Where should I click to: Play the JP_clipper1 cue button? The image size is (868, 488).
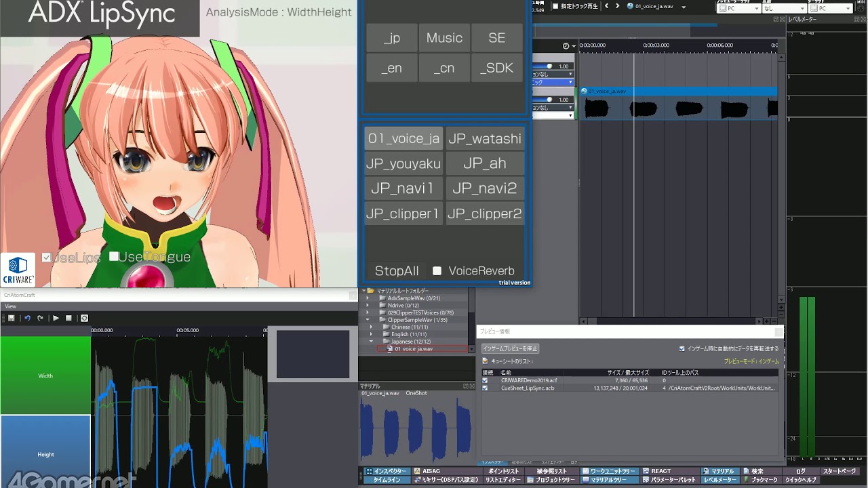coord(403,213)
